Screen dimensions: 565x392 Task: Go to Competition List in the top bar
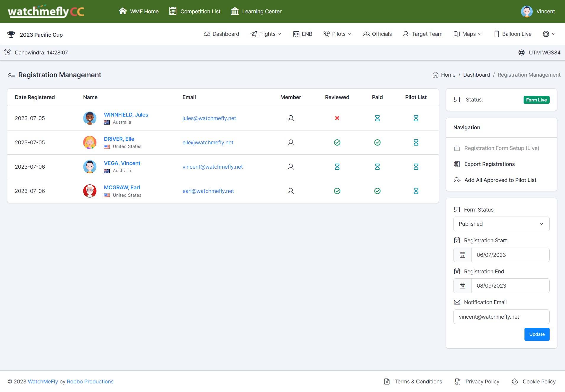click(x=195, y=12)
